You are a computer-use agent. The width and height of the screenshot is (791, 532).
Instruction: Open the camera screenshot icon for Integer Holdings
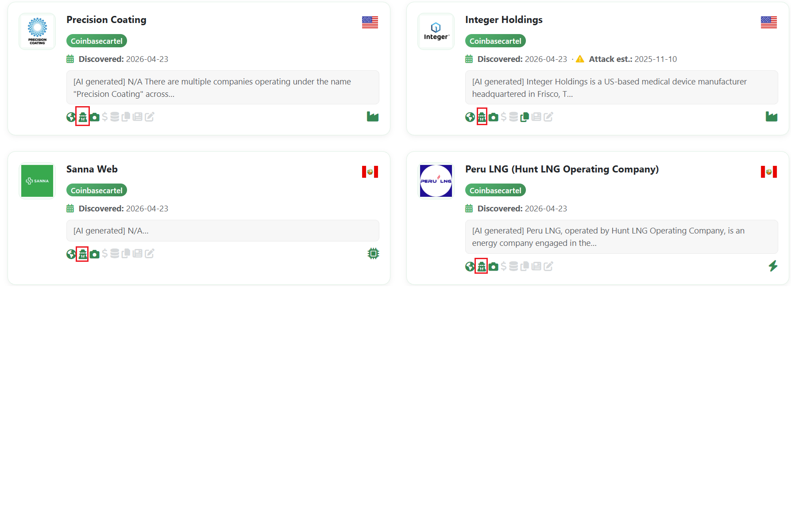point(493,117)
